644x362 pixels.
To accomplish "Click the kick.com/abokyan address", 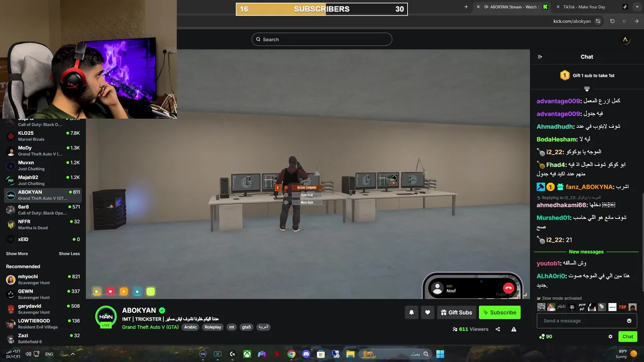I will pyautogui.click(x=572, y=21).
